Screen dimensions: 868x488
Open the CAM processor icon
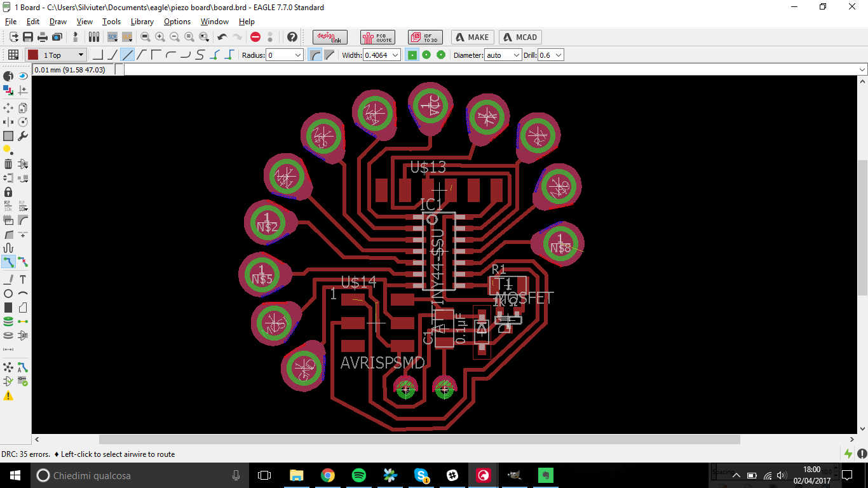pyautogui.click(x=57, y=37)
